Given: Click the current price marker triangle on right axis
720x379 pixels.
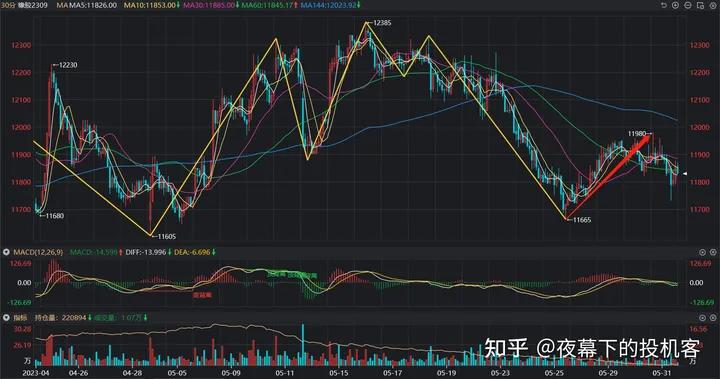Looking at the screenshot, I should (x=685, y=174).
